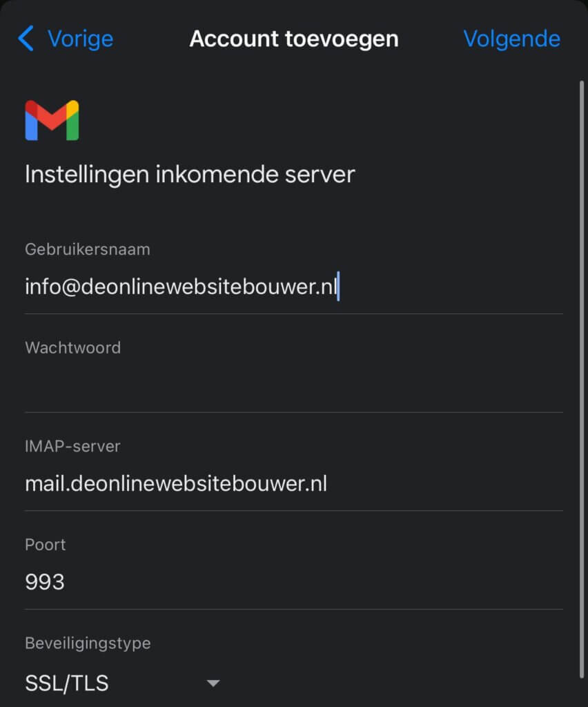
Task: Click the Wachtwoord label
Action: click(x=73, y=348)
